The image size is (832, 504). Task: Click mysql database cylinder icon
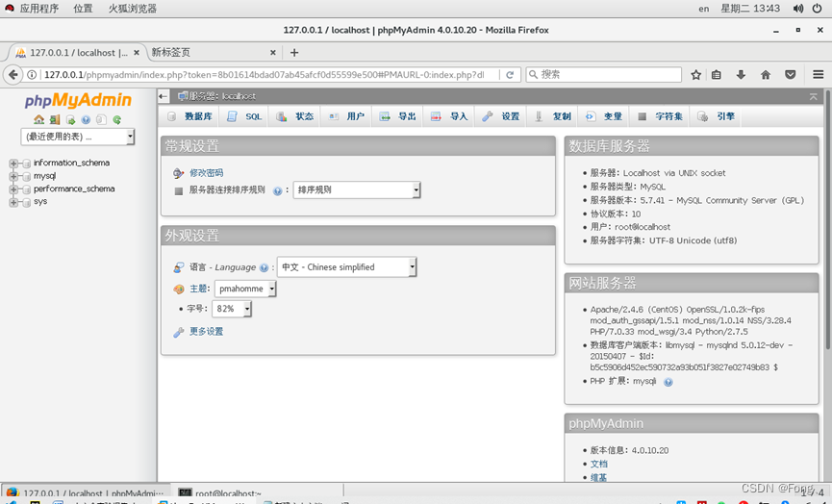[26, 177]
